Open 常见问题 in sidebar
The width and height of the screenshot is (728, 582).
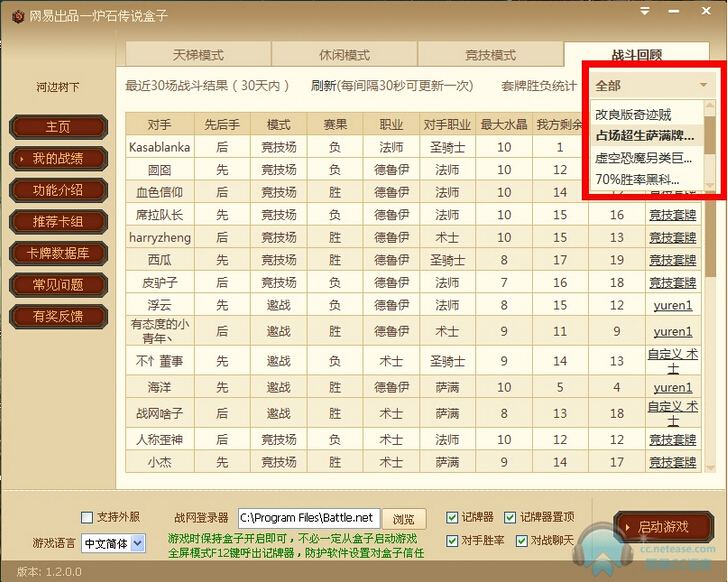pos(58,285)
